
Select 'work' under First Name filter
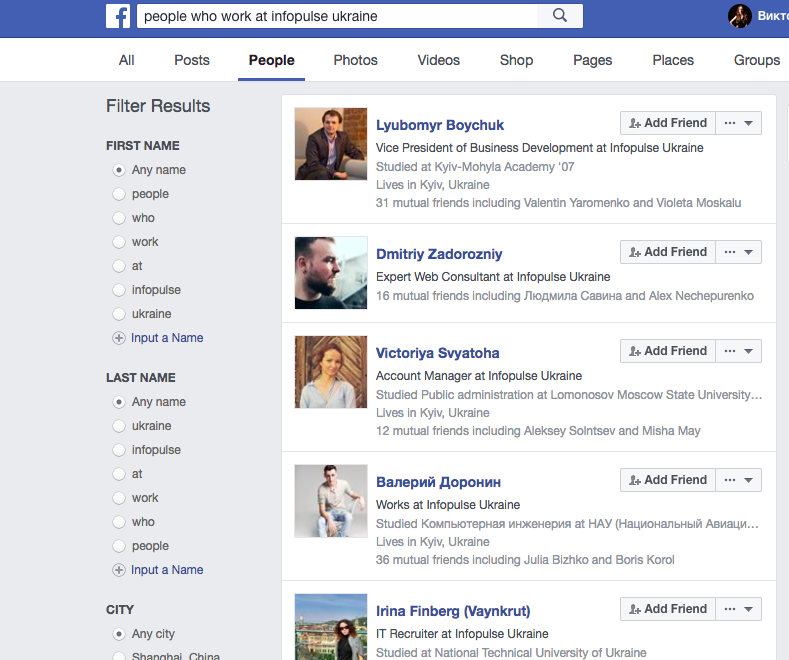119,242
